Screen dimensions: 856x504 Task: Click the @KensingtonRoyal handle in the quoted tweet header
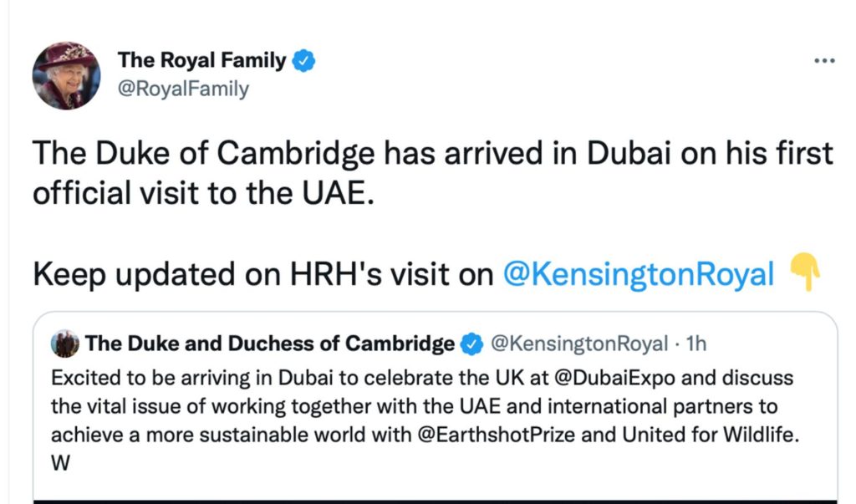pyautogui.click(x=578, y=344)
